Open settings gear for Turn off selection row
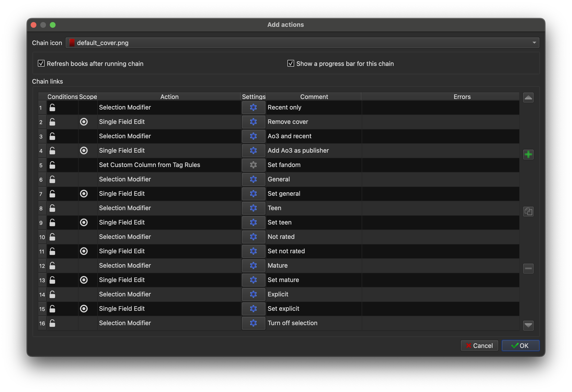 (x=253, y=323)
